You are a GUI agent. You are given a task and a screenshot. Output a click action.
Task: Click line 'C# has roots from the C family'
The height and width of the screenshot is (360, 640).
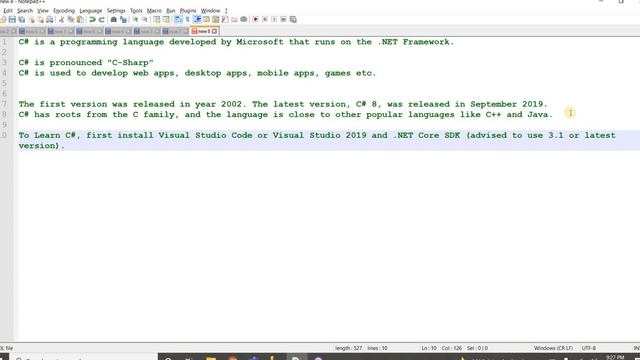285,115
